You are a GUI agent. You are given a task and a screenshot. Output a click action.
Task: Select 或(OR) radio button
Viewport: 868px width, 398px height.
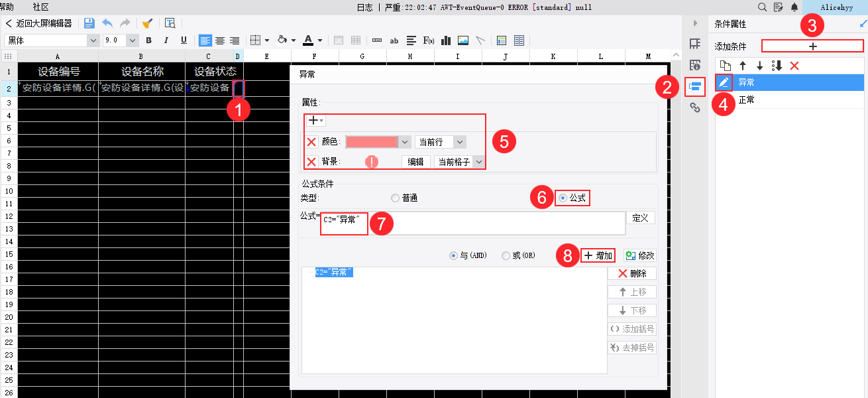506,255
